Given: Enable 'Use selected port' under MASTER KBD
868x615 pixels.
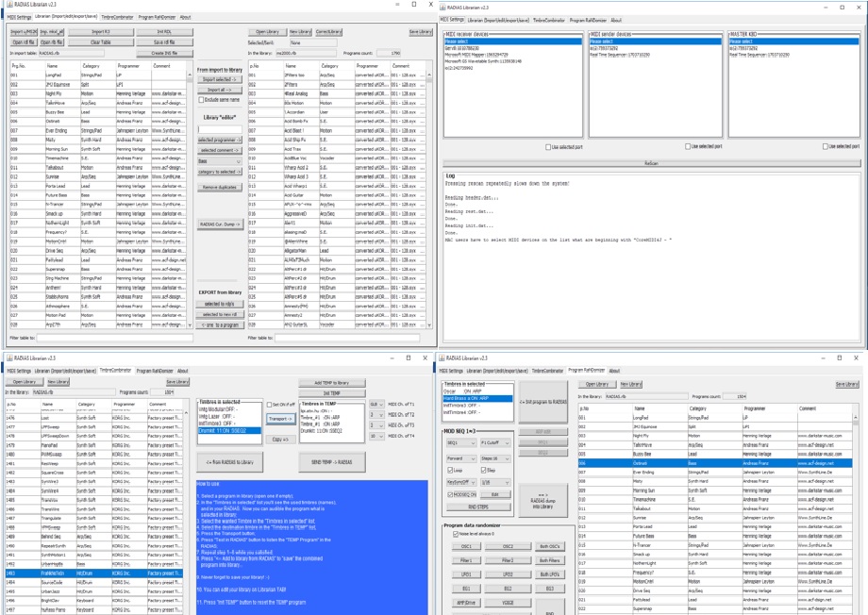Looking at the screenshot, I should tap(825, 147).
